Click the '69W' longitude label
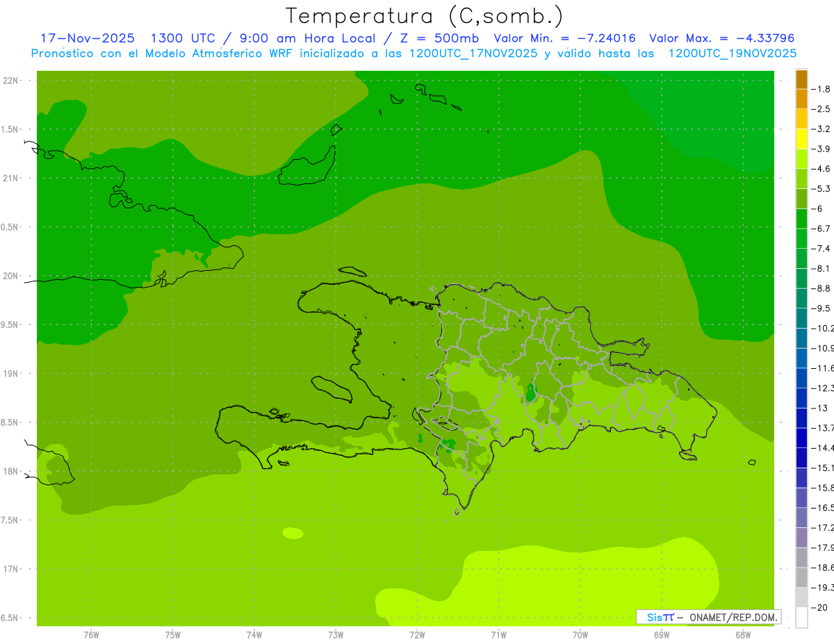The image size is (834, 644). [x=662, y=635]
